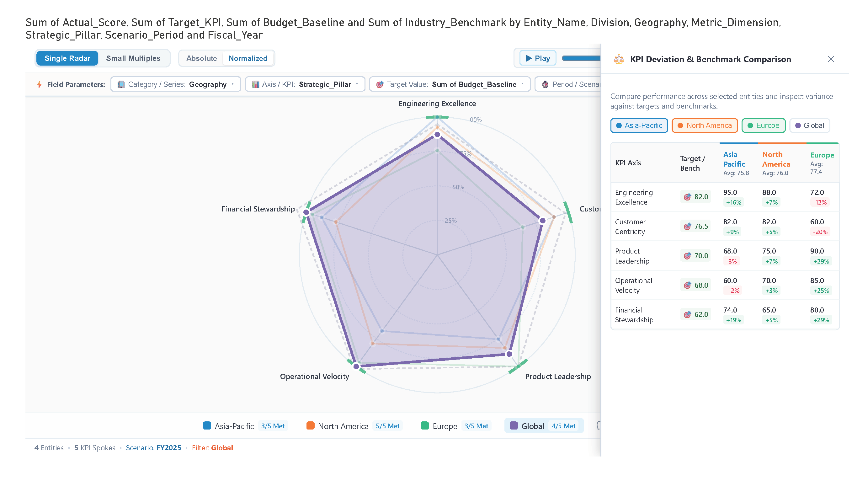The image size is (868, 502).
Task: Click the Asia-Pacific legend color swatch
Action: pyautogui.click(x=207, y=426)
